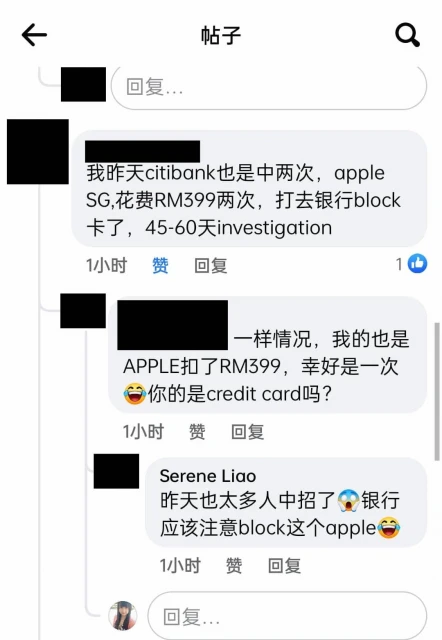Like the APPLE扣了RM399 reply
This screenshot has height=640, width=442.
click(197, 432)
